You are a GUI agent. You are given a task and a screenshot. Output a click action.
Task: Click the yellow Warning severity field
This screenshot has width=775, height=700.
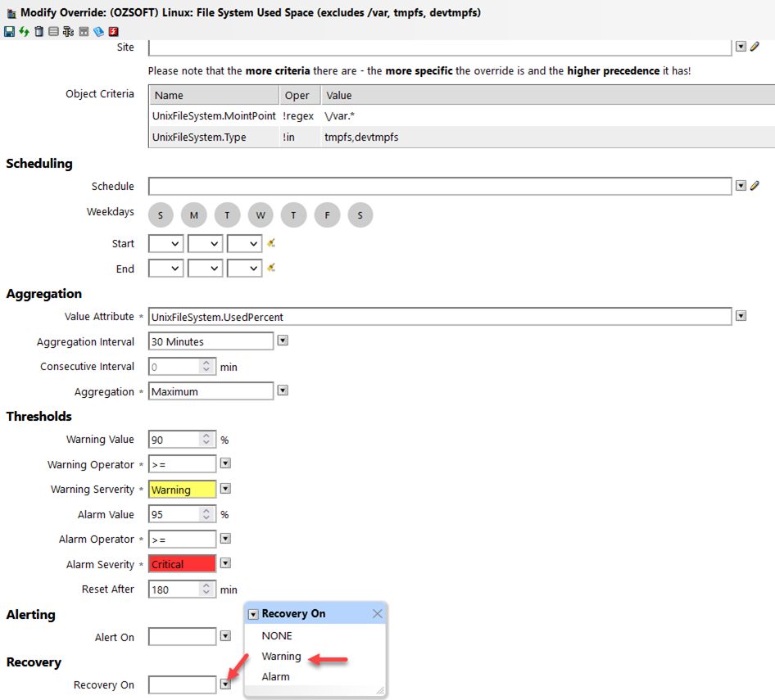pos(182,490)
